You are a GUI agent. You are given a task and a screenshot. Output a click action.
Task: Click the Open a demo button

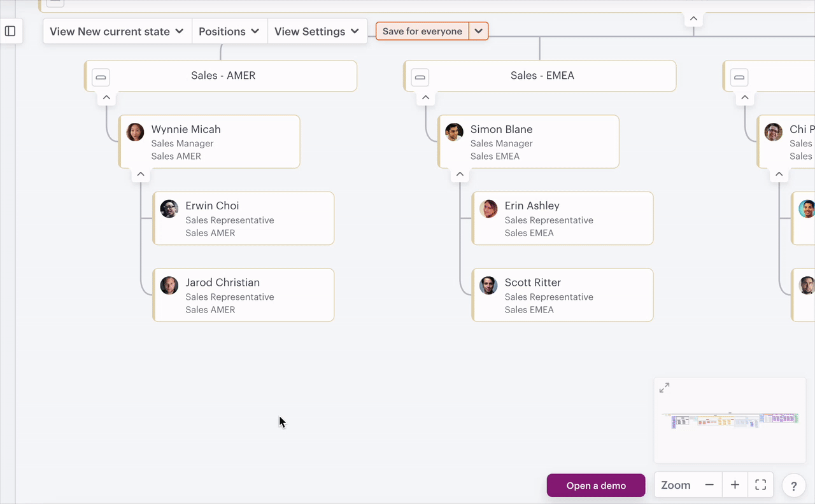[595, 485]
